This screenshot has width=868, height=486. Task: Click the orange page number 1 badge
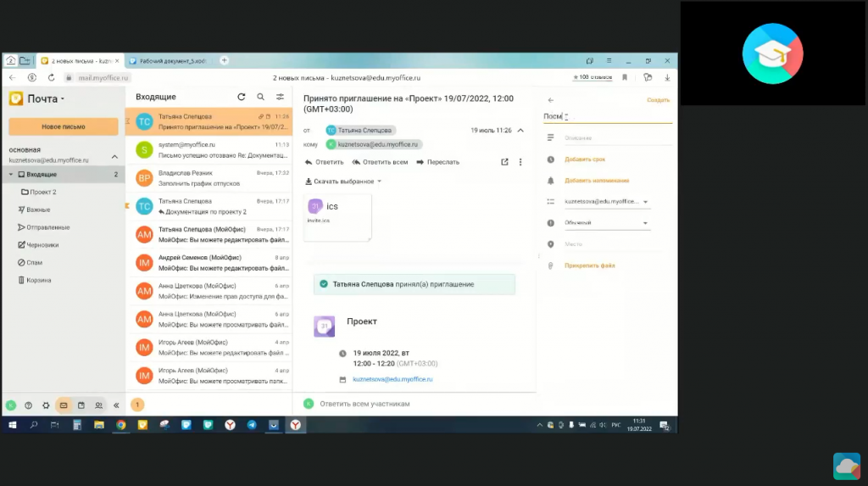(137, 405)
